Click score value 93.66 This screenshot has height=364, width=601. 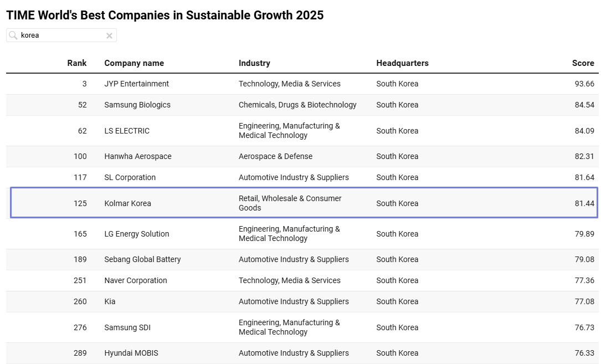[584, 84]
